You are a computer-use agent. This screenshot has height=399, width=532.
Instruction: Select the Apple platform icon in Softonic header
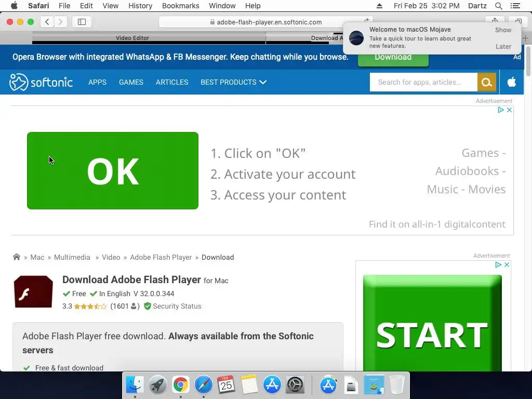pos(512,82)
